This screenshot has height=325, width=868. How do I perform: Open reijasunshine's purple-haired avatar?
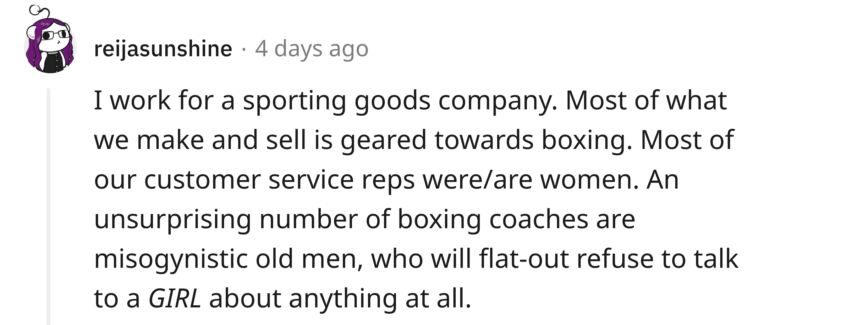pos(50,40)
